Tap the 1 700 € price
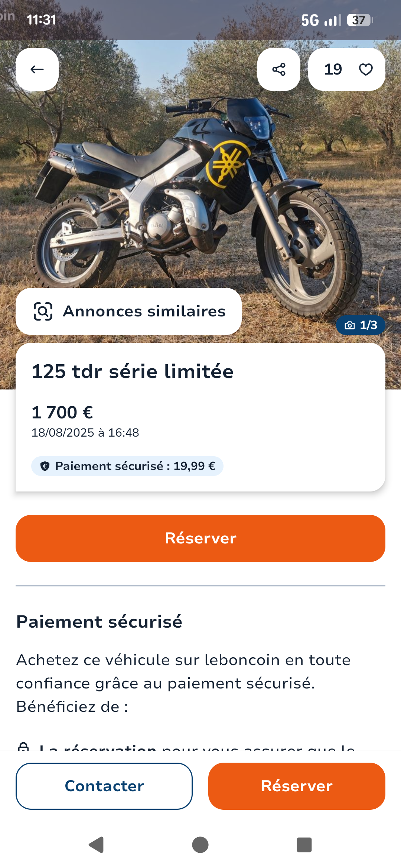401x868 pixels. tap(62, 412)
